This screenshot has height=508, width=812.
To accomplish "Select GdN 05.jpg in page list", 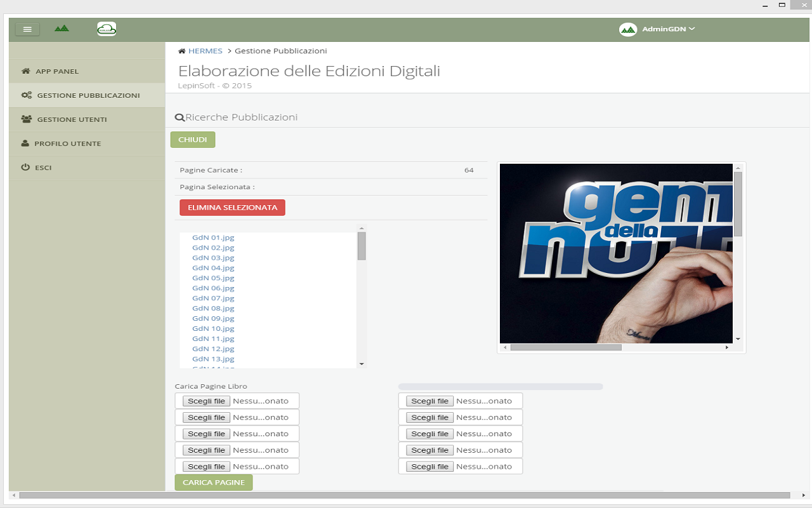I will 213,278.
